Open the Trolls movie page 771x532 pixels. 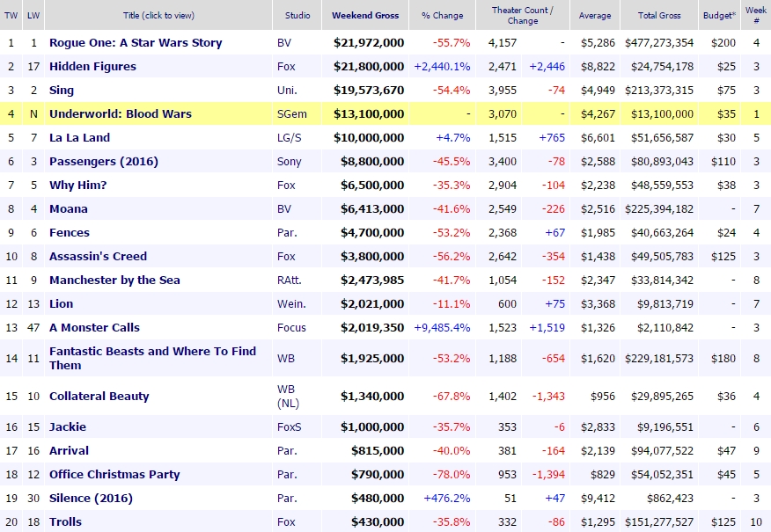click(65, 521)
